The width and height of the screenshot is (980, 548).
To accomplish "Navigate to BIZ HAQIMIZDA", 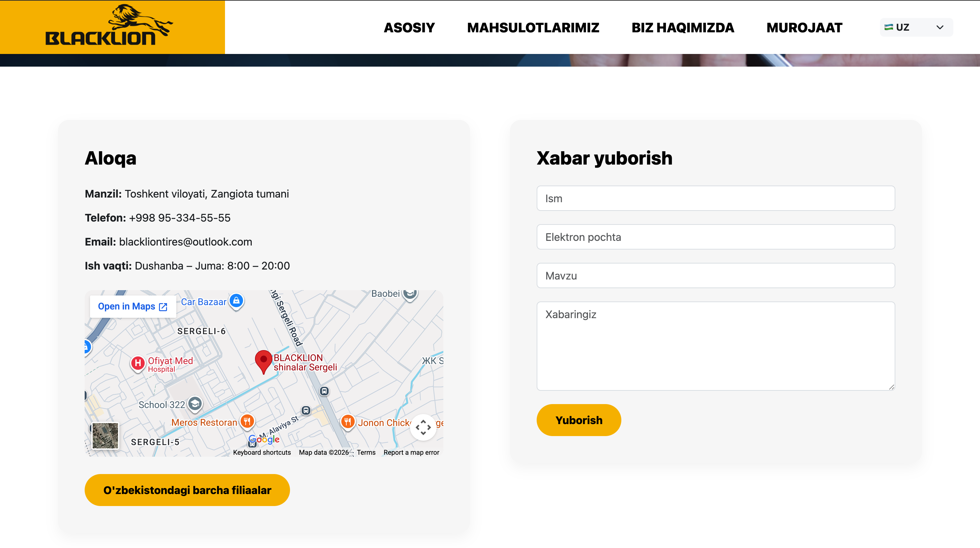I will tap(683, 27).
